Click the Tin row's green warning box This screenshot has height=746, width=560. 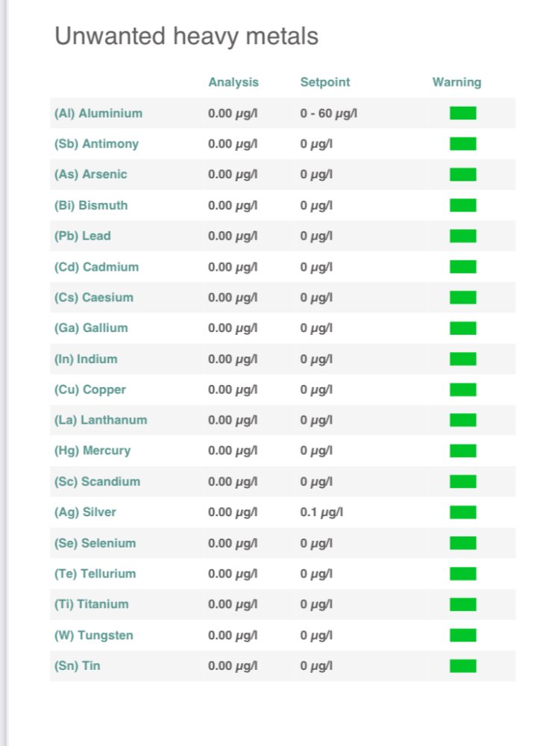coord(462,665)
